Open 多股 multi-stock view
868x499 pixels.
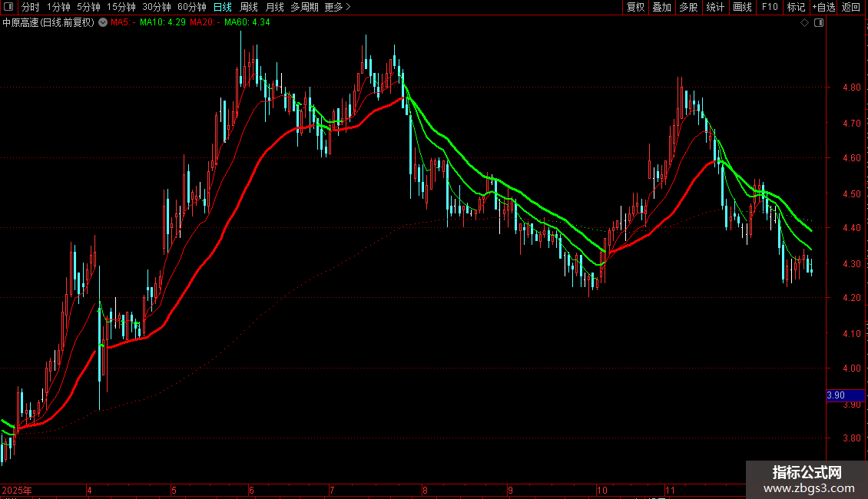click(689, 7)
